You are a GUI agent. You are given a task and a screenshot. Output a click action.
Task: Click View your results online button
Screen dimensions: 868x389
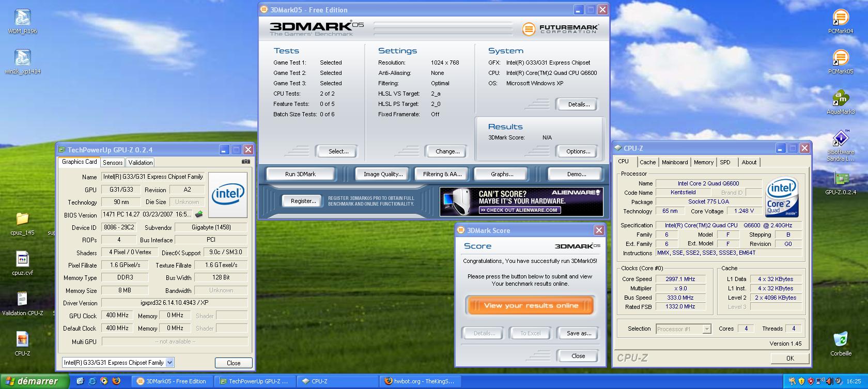pyautogui.click(x=531, y=305)
